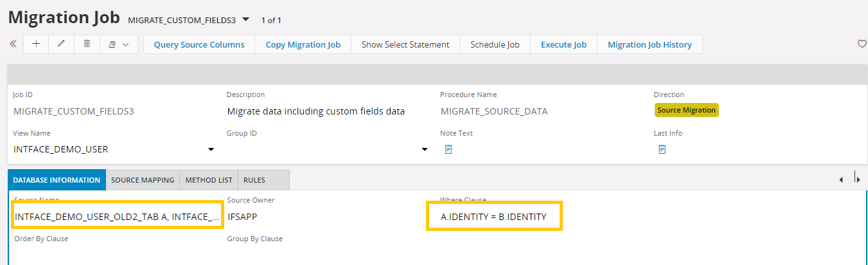
Task: Click the plus icon to add new job
Action: (36, 44)
